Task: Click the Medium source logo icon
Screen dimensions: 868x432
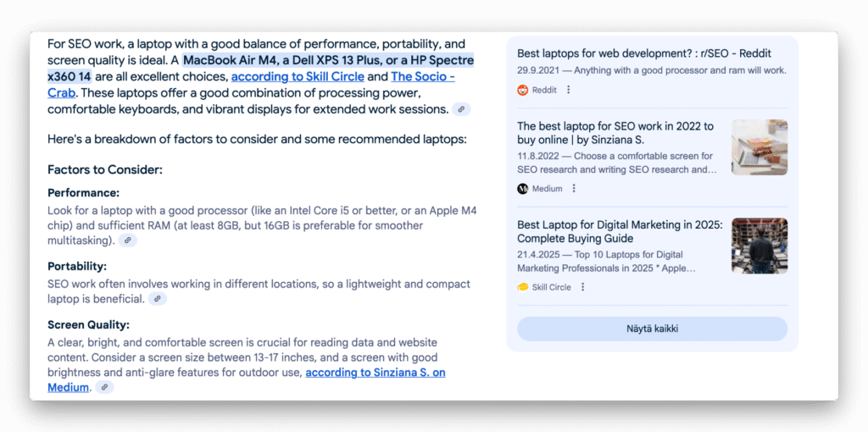Action: pyautogui.click(x=522, y=189)
